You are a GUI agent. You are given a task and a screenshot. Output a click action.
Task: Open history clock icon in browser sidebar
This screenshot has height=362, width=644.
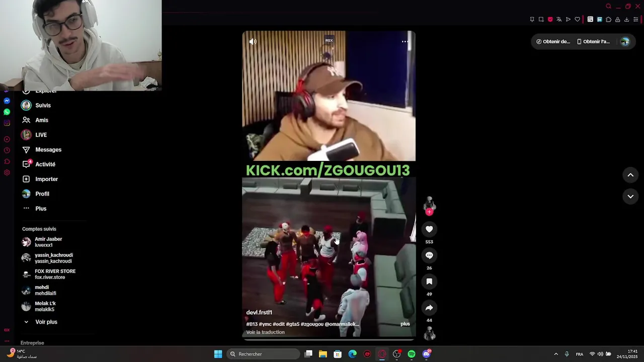tap(7, 150)
